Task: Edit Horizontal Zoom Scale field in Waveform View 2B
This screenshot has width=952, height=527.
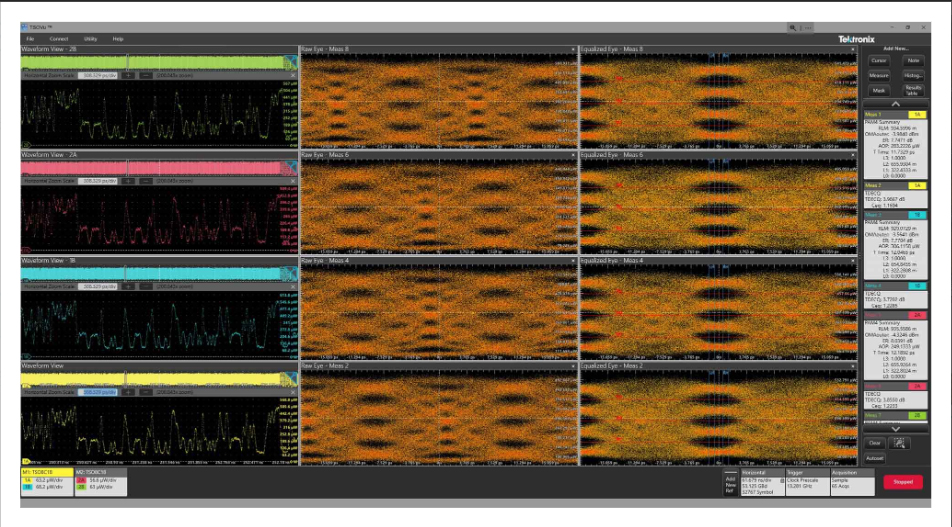Action: click(x=98, y=76)
